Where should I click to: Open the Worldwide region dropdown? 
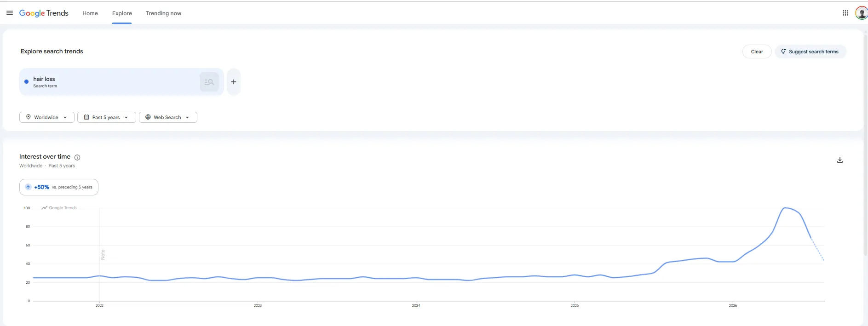pyautogui.click(x=47, y=117)
